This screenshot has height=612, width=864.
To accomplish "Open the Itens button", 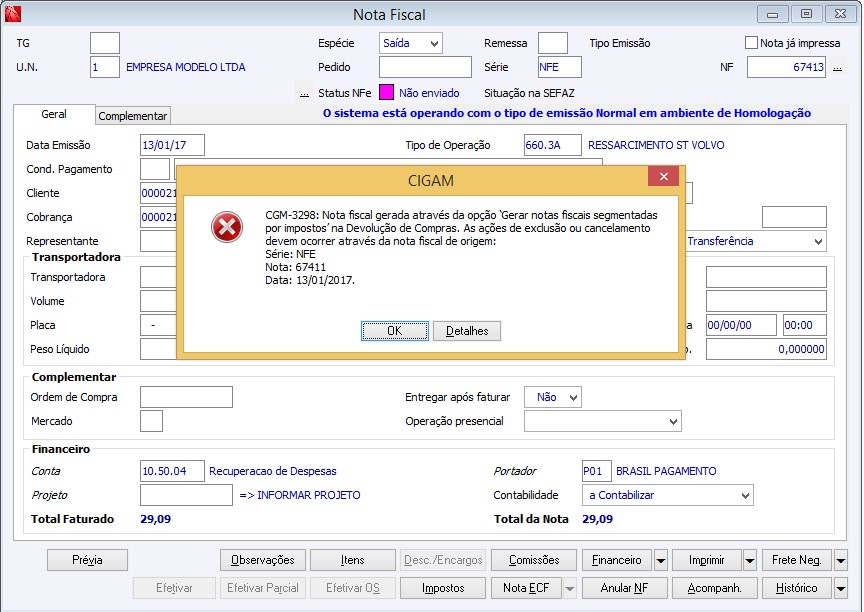I will point(353,560).
